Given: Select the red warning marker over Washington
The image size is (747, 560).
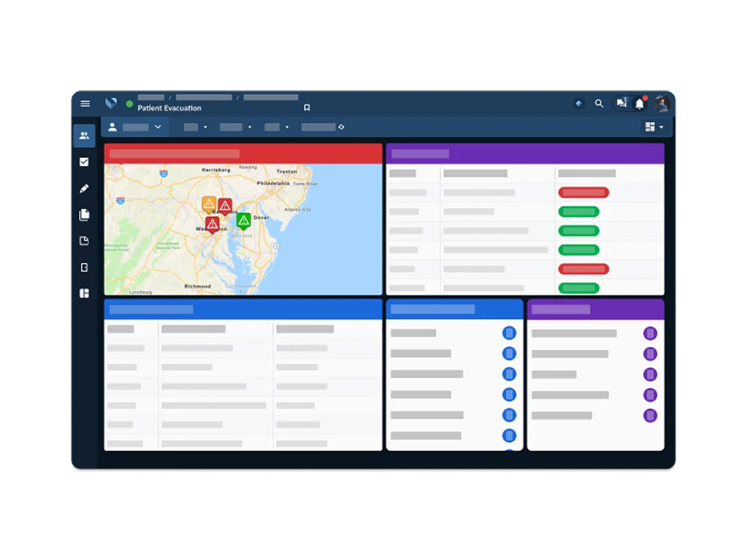Looking at the screenshot, I should [x=212, y=224].
